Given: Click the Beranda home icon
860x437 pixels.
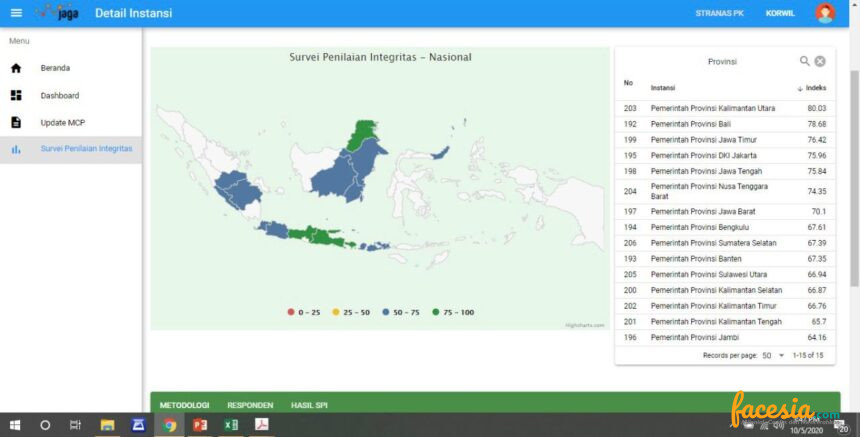Looking at the screenshot, I should pyautogui.click(x=16, y=68).
